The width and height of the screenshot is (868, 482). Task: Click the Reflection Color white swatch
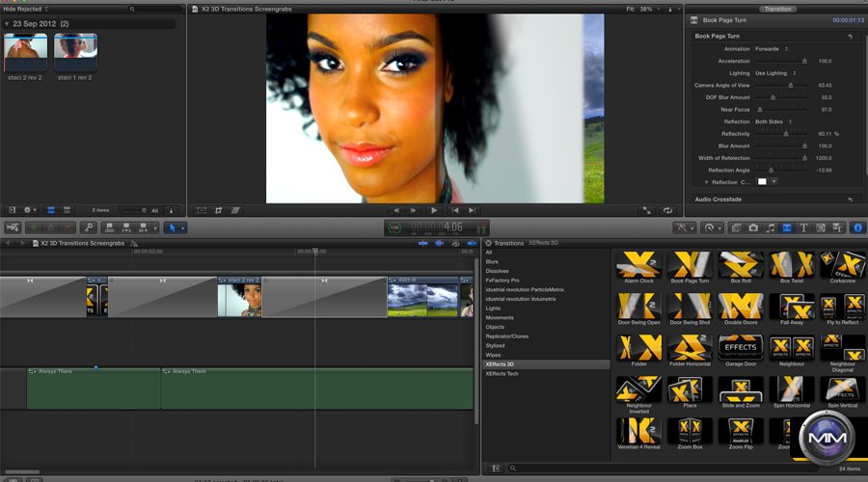tap(762, 181)
